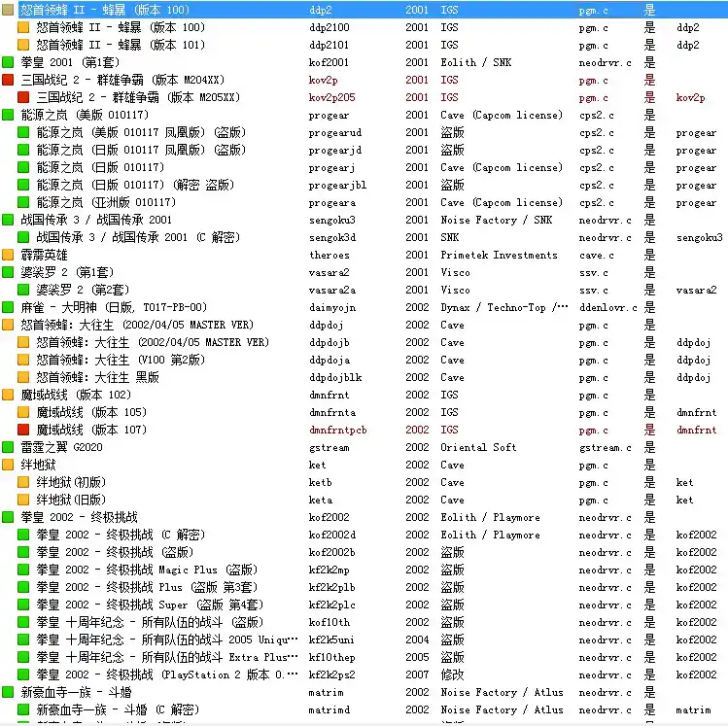Click ROM name 'kf10thep'
The height and width of the screenshot is (726, 728).
point(332,657)
